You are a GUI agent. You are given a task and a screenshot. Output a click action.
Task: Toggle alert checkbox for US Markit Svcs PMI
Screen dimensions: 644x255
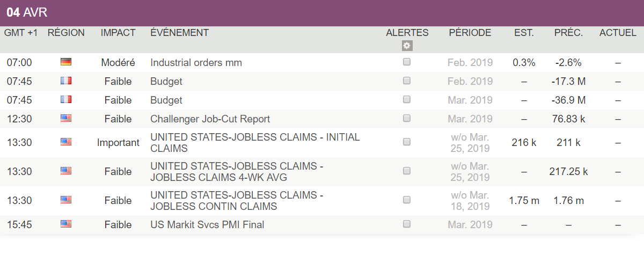point(407,224)
